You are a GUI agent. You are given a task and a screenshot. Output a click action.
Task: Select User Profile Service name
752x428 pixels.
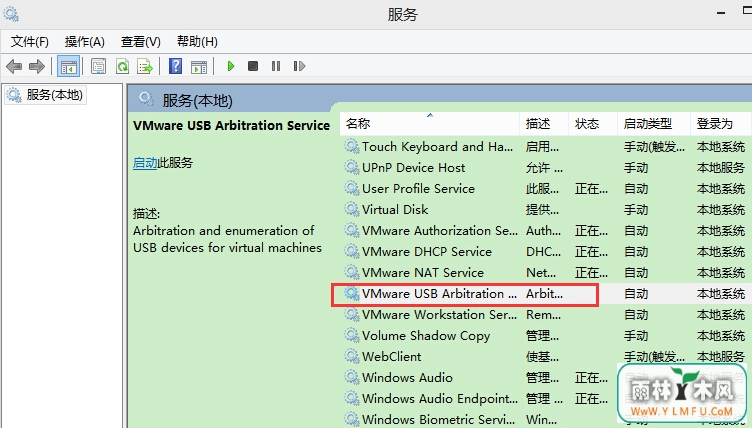[418, 189]
